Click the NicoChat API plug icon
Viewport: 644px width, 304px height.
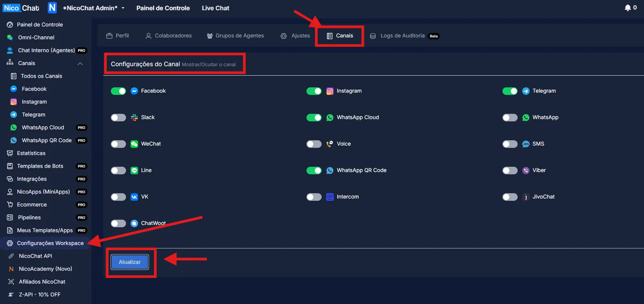click(11, 256)
